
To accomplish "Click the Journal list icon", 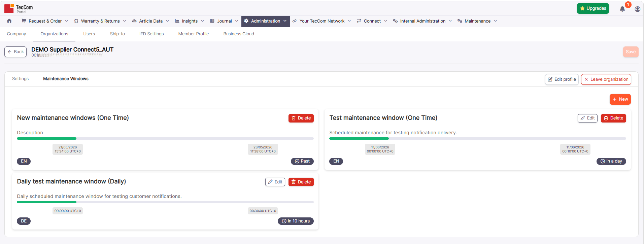I will [212, 21].
